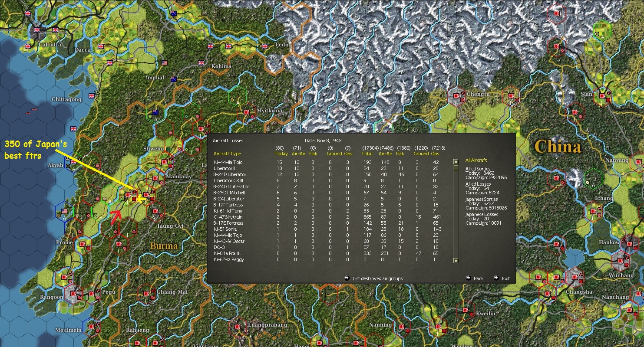Click the arrow icon beside Back
Viewport: 644px width, 347px height.
469,278
